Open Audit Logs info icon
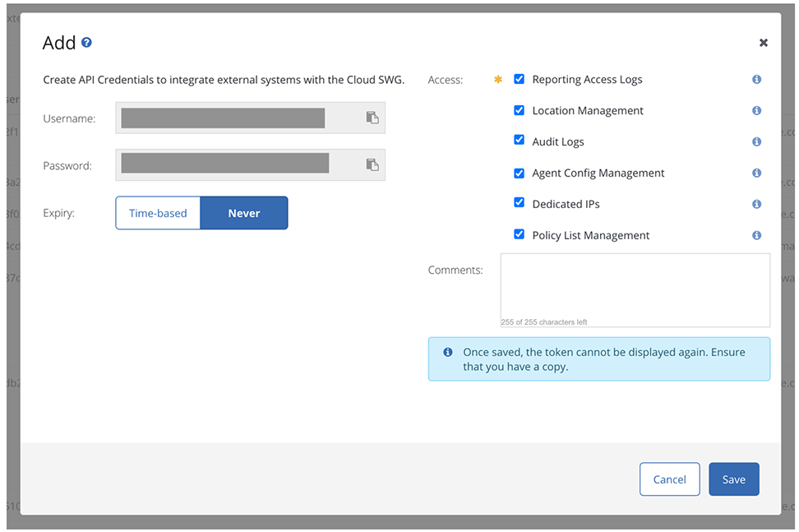 pos(756,141)
